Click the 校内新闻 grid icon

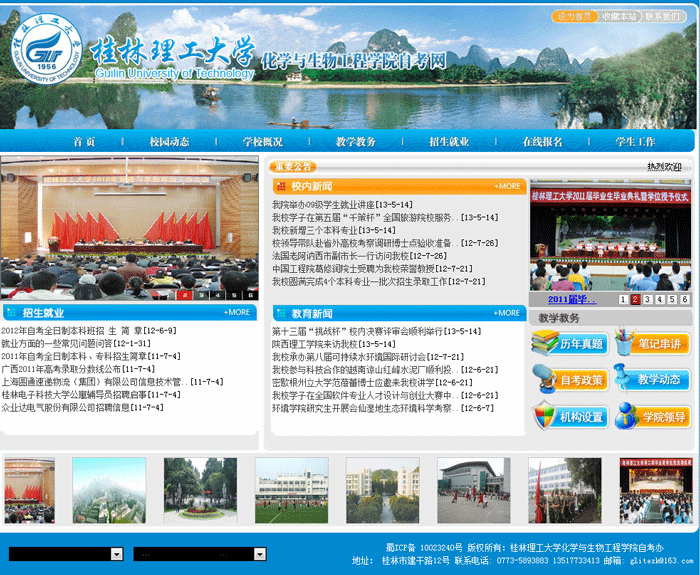(x=281, y=186)
